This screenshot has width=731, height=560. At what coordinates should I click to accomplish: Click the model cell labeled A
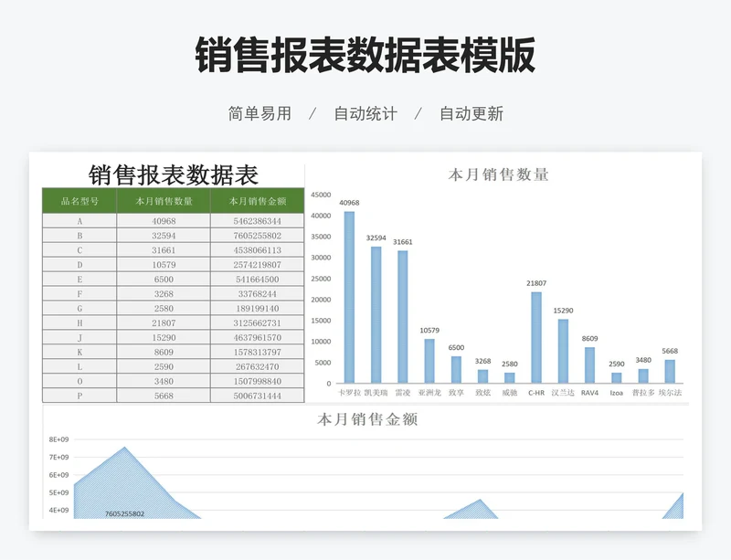point(79,221)
